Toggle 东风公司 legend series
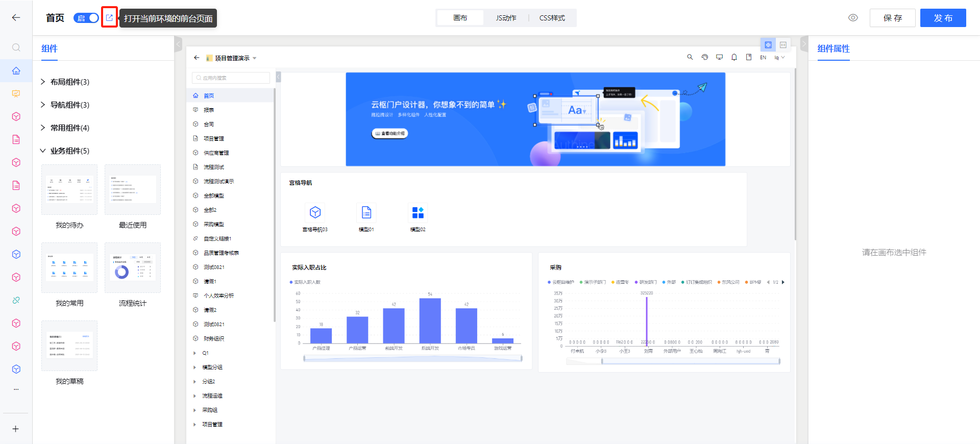 (728, 282)
